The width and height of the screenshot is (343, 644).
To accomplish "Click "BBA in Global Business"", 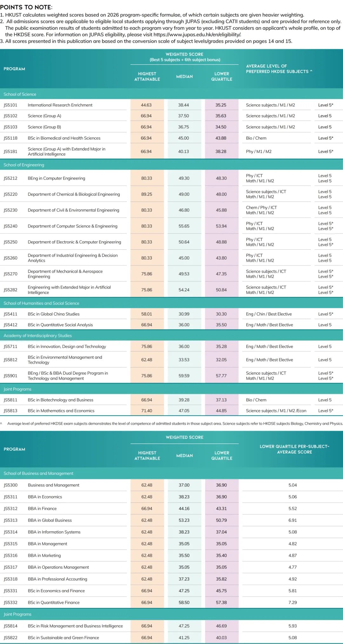I will tap(50, 520).
